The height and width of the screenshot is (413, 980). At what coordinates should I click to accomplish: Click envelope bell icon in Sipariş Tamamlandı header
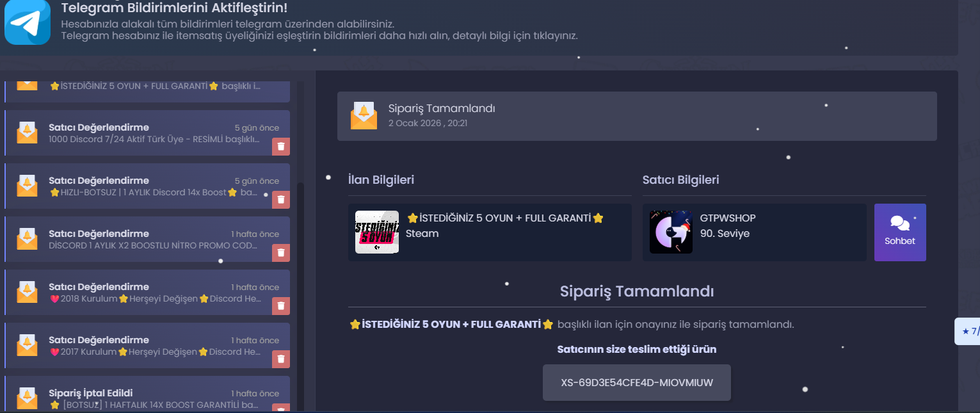click(364, 116)
